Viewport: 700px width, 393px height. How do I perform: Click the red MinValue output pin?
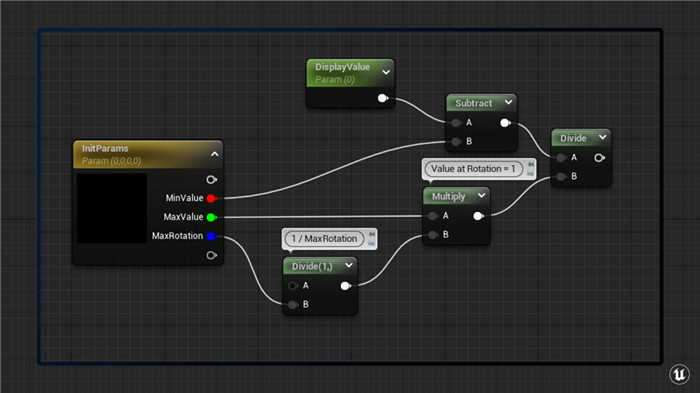tap(212, 198)
